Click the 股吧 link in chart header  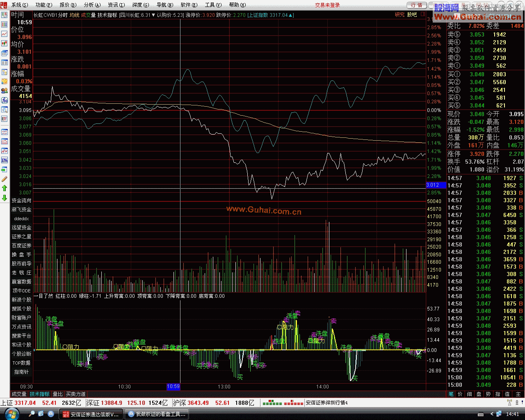pyautogui.click(x=412, y=15)
